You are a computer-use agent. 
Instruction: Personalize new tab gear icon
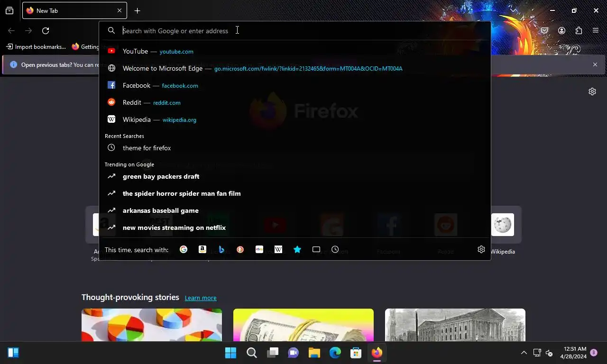click(x=592, y=91)
